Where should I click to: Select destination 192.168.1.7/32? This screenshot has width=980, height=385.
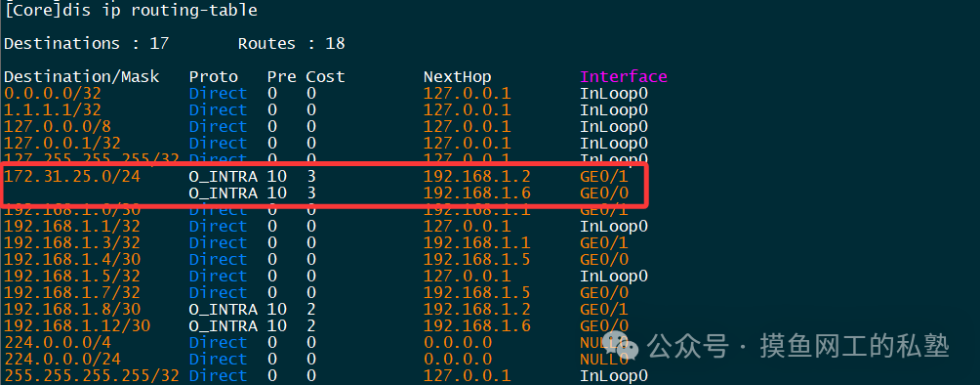(72, 293)
